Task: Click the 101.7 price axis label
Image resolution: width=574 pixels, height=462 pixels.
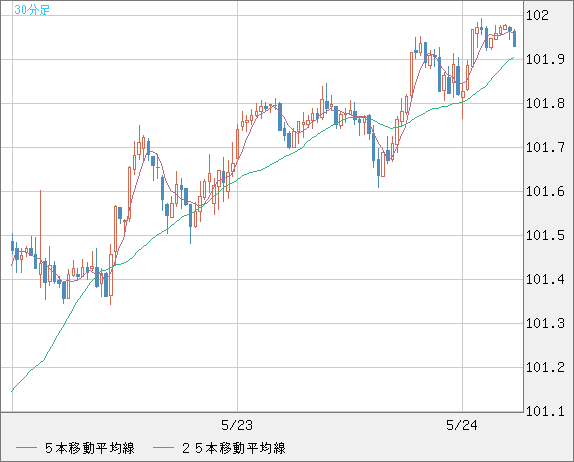Action: (x=545, y=148)
